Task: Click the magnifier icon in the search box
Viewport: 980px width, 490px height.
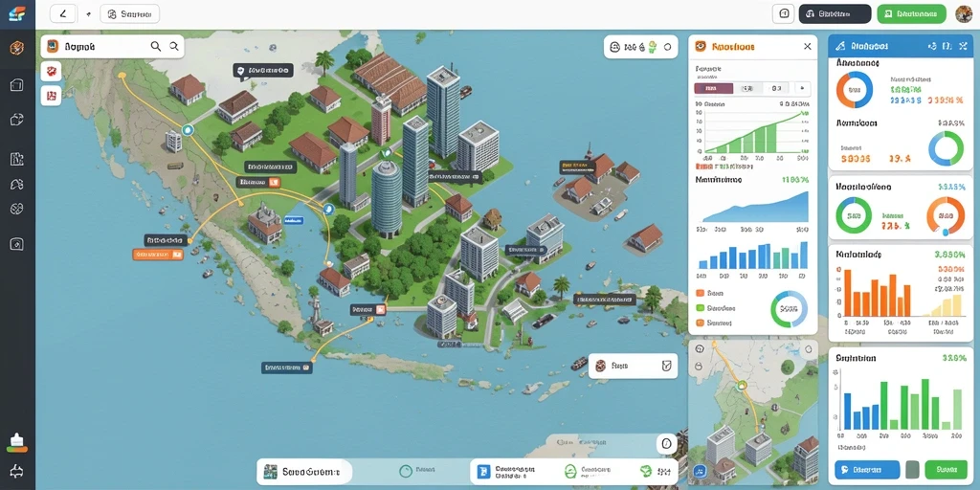Action: (156, 46)
